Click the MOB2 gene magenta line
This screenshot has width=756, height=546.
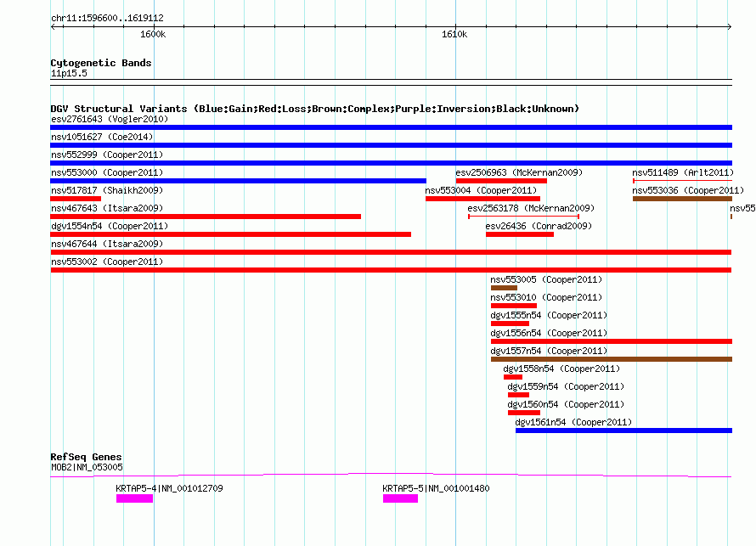pos(391,476)
